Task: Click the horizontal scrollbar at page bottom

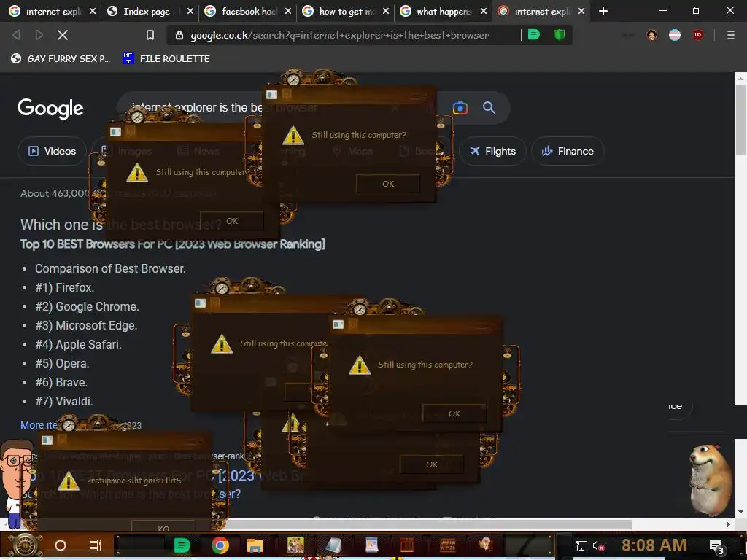Action: [x=320, y=524]
